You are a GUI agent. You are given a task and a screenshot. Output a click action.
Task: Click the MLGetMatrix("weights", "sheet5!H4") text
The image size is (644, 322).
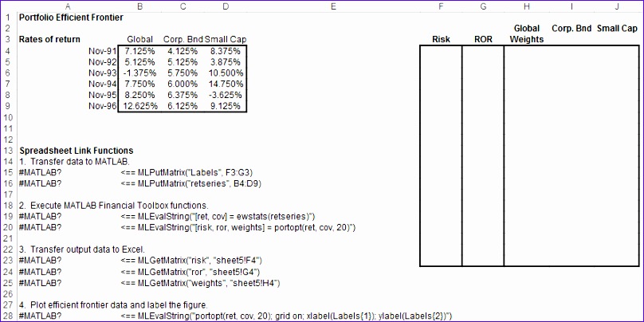click(209, 283)
